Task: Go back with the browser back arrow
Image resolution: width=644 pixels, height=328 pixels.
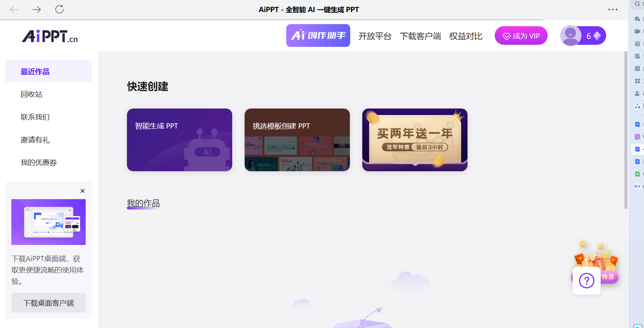Action: coord(14,10)
